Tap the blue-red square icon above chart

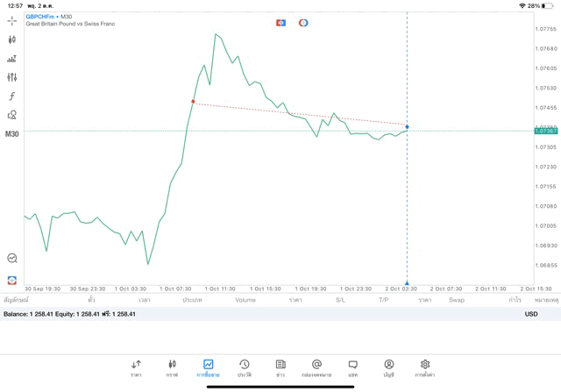(280, 23)
